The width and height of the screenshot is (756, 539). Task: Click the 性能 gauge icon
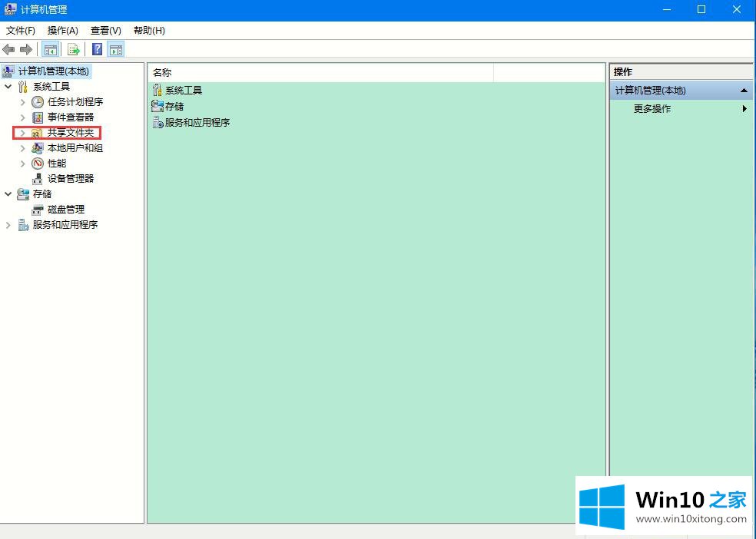(38, 164)
